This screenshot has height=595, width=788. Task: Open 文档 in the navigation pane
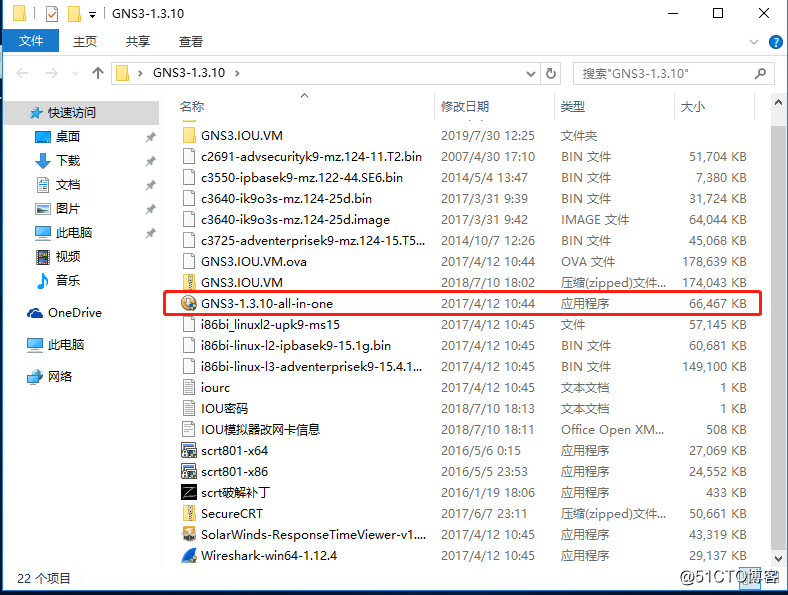coord(68,185)
